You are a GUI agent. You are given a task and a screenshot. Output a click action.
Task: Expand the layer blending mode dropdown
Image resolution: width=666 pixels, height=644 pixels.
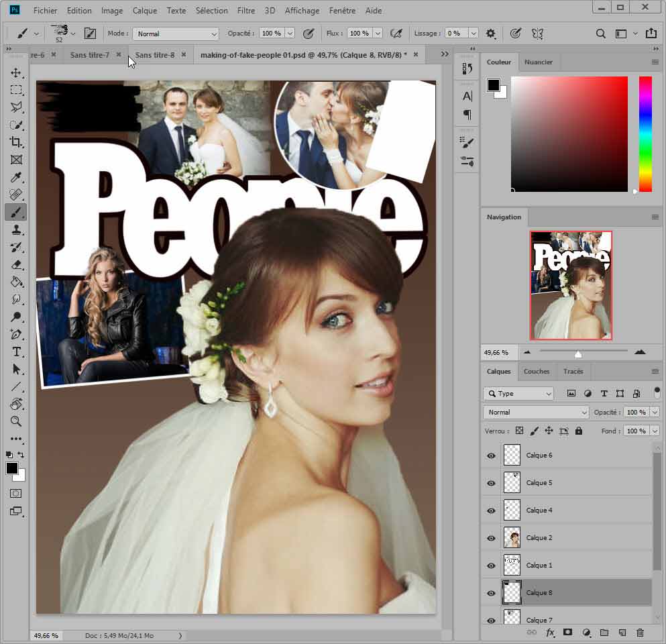coord(535,413)
